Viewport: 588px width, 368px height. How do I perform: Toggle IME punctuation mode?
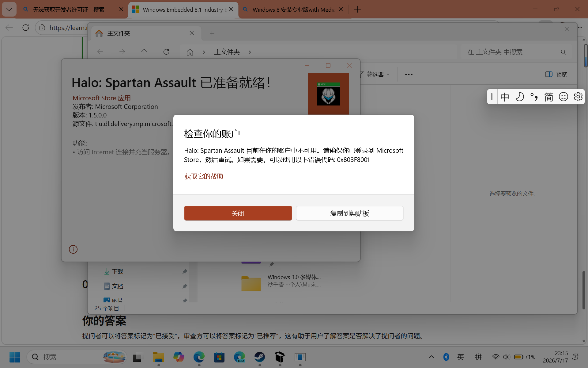click(x=534, y=97)
